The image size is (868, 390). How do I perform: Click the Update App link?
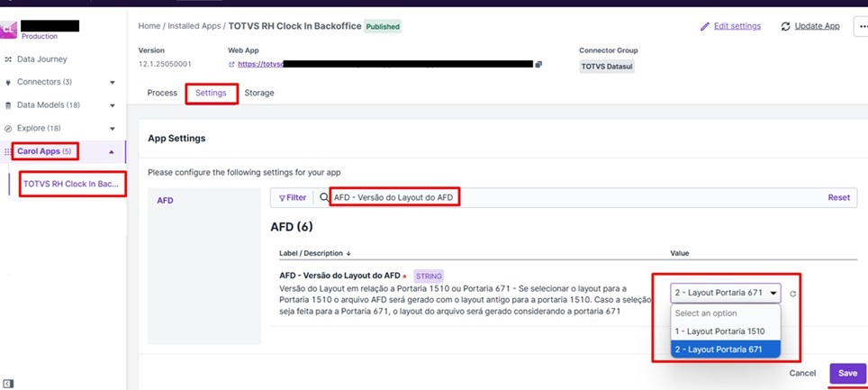click(817, 26)
